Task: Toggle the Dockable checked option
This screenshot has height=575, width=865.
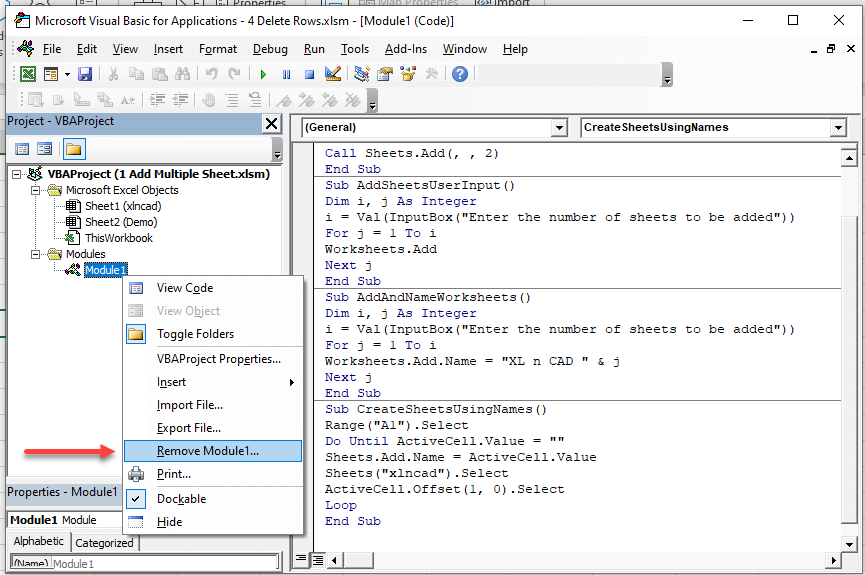Action: (213, 499)
